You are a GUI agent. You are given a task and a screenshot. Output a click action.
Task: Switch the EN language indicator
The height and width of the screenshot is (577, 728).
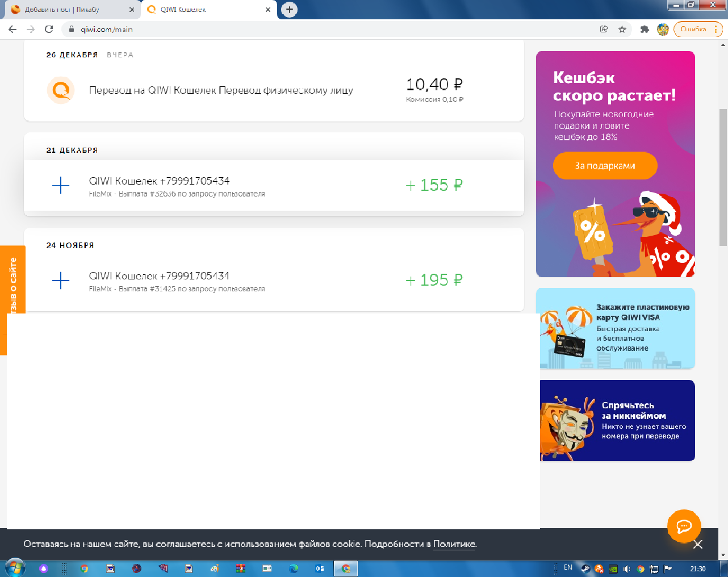click(568, 568)
